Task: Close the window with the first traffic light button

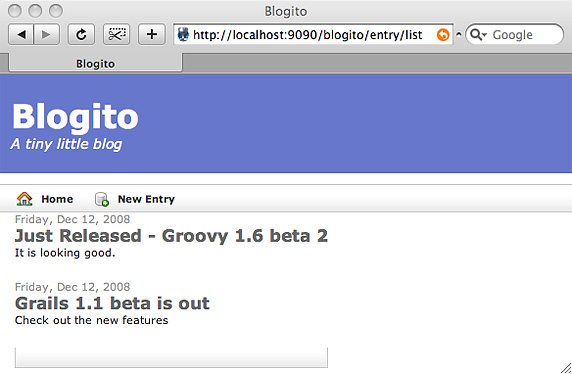Action: click(15, 11)
